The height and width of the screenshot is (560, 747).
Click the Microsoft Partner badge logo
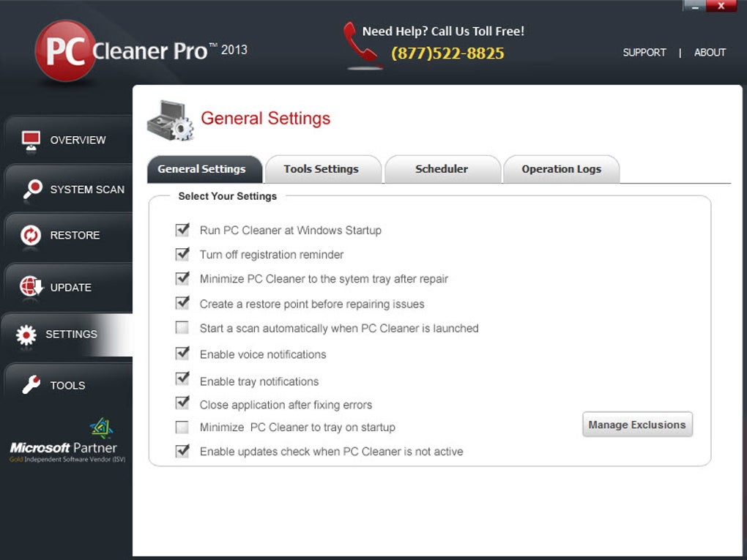101,428
